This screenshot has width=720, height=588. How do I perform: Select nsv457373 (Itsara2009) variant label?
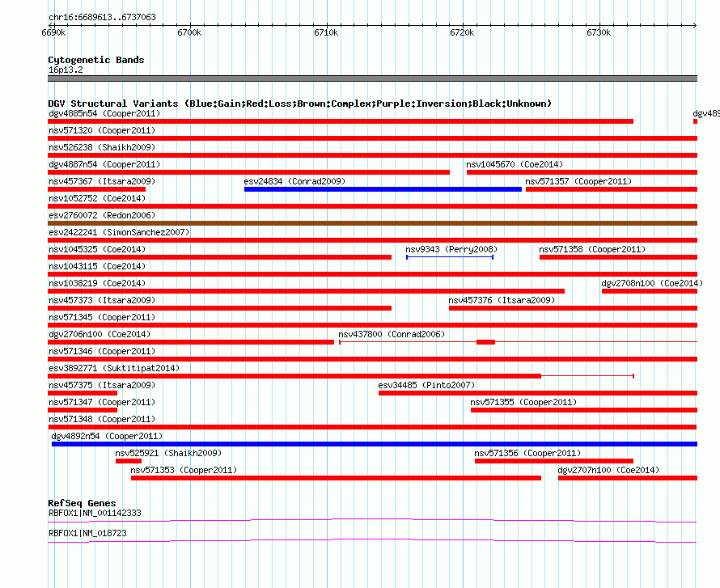click(x=102, y=300)
